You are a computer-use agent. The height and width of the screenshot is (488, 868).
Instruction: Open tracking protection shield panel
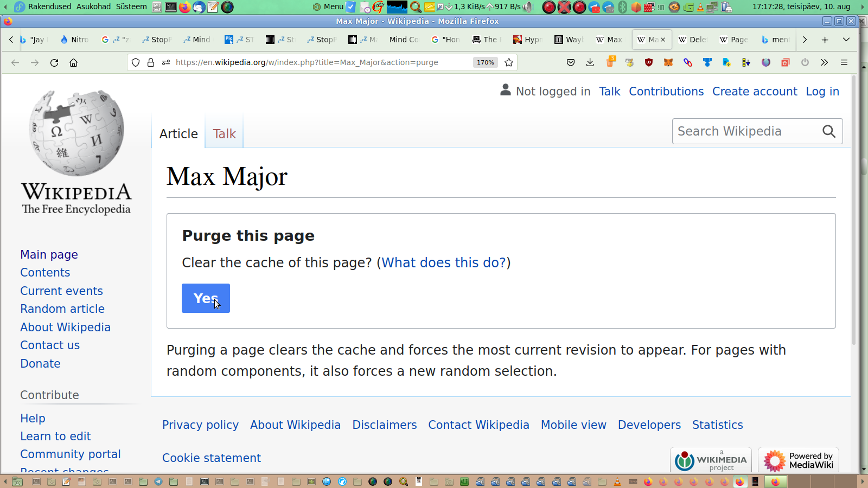click(136, 62)
